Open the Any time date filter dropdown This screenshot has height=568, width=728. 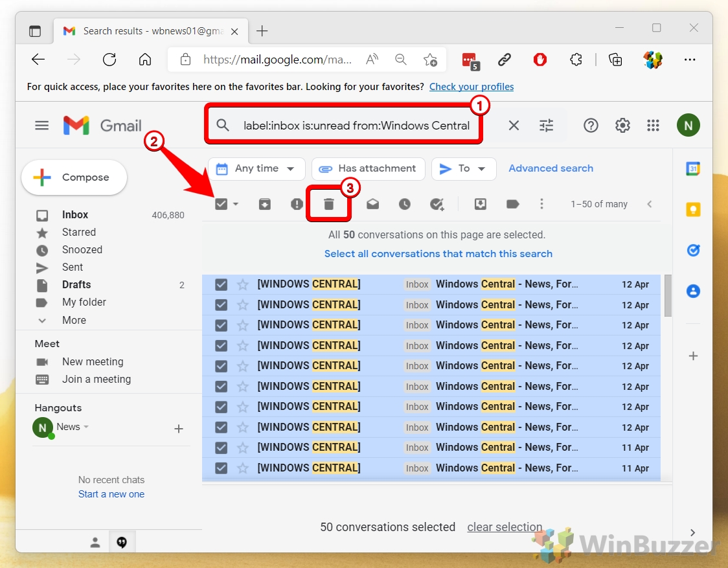coord(256,168)
